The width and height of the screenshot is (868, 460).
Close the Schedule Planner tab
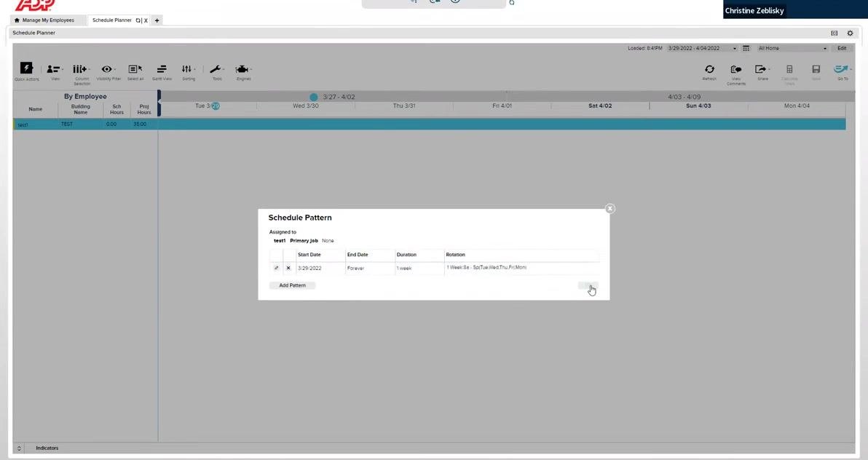point(146,20)
